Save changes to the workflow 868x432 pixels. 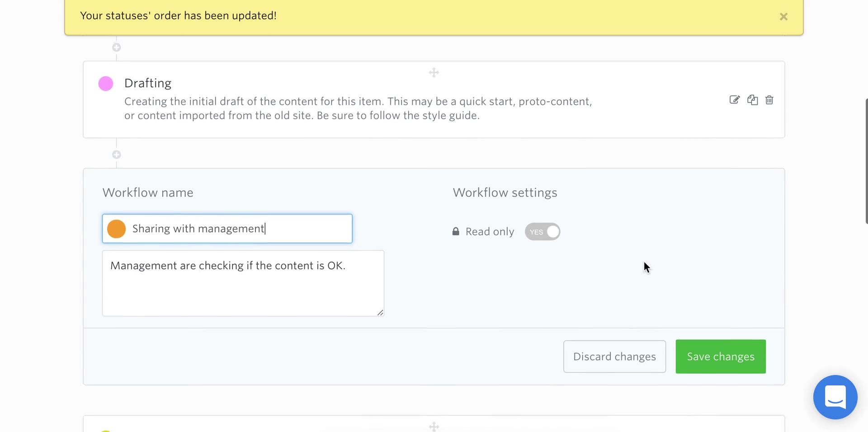[721, 357]
